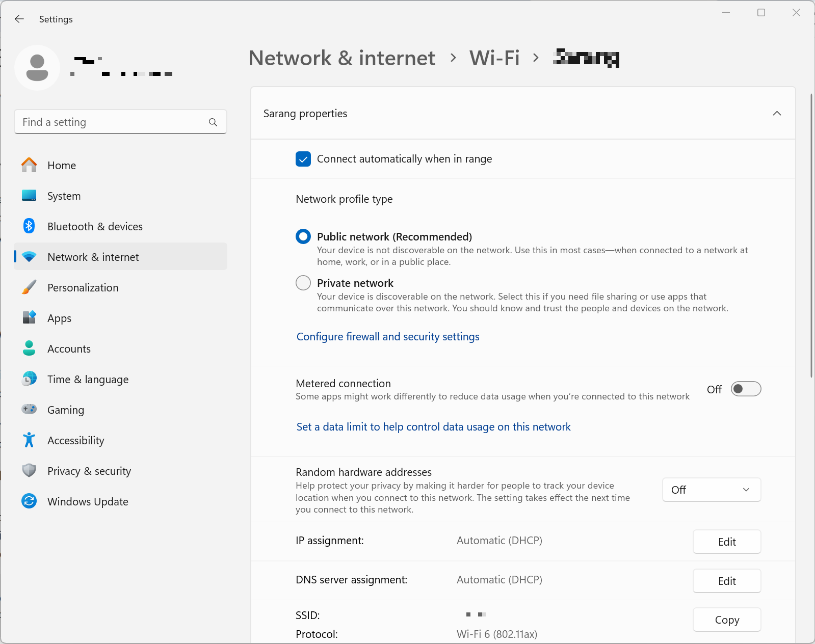Click the Home house icon
The height and width of the screenshot is (644, 815).
29,165
